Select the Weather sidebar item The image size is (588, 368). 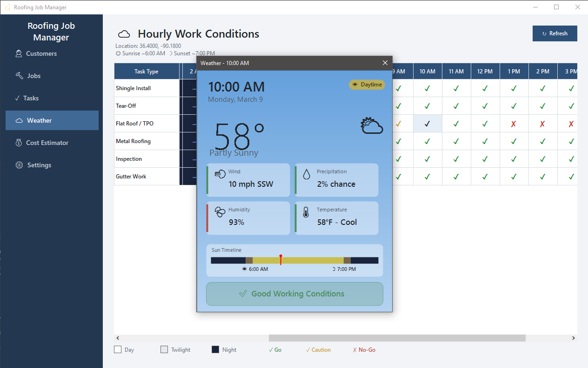[52, 120]
